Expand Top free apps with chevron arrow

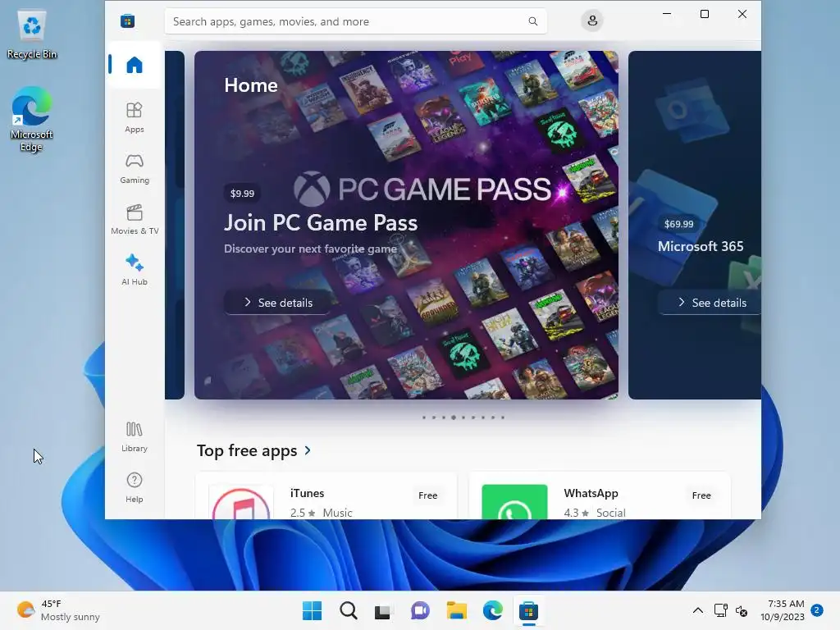pyautogui.click(x=308, y=450)
